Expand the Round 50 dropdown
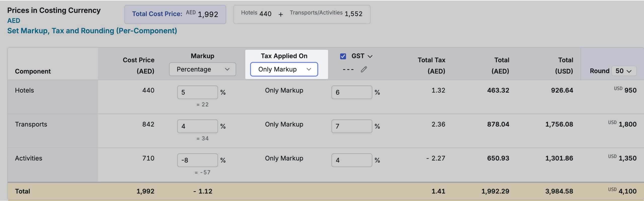Image resolution: width=644 pixels, height=201 pixels. coord(624,71)
